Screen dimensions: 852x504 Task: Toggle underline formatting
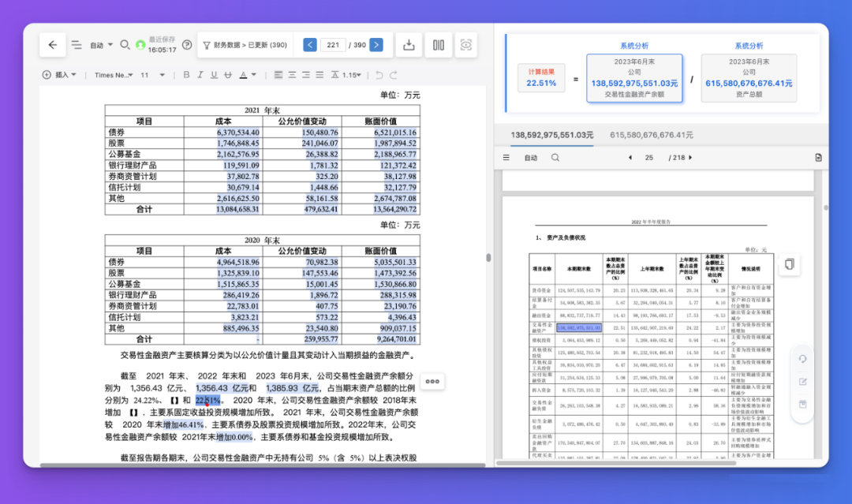point(214,75)
